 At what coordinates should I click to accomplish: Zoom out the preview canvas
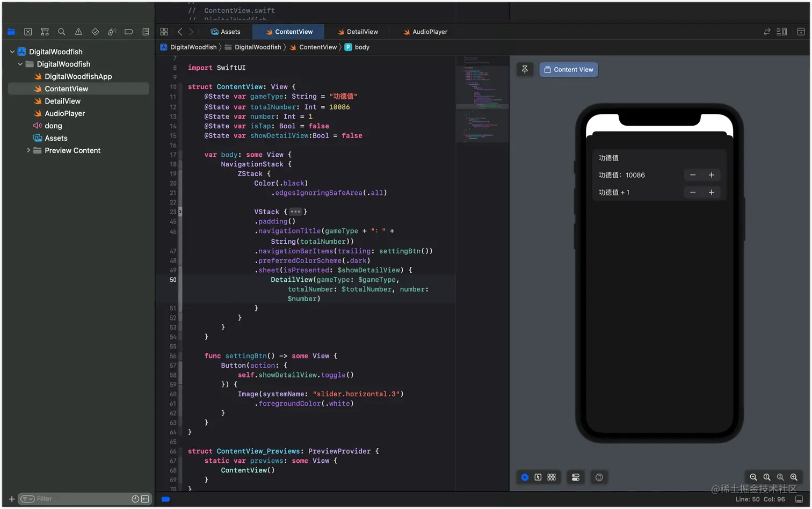coord(753,477)
